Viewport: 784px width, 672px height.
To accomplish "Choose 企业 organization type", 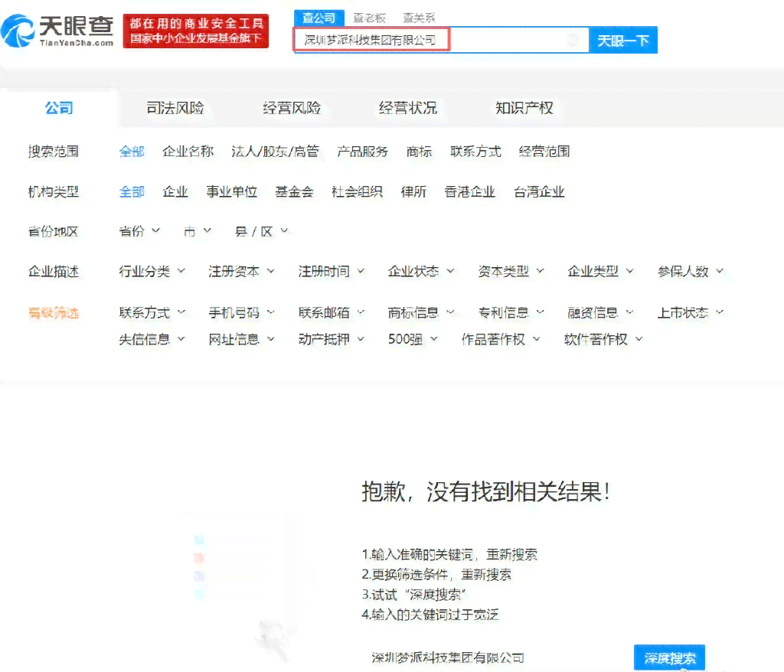I will coord(175,191).
